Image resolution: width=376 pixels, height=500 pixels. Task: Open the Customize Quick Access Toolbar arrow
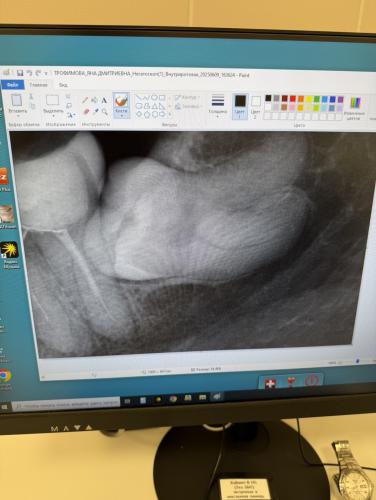[46, 73]
